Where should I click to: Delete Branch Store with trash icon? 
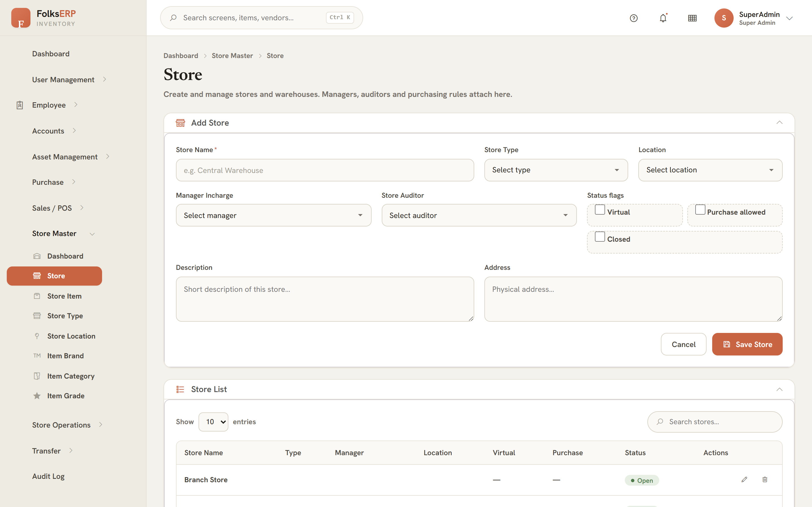coord(765,479)
